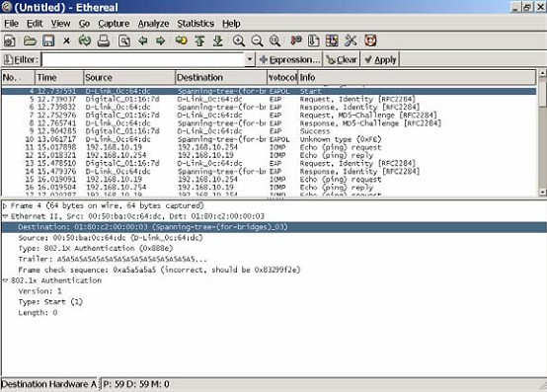Go back in packet history
Screen dimensions: 547x392
point(143,40)
